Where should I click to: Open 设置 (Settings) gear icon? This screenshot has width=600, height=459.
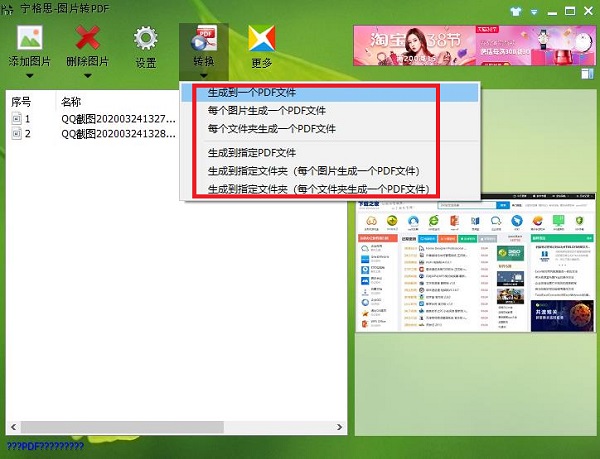(x=146, y=38)
